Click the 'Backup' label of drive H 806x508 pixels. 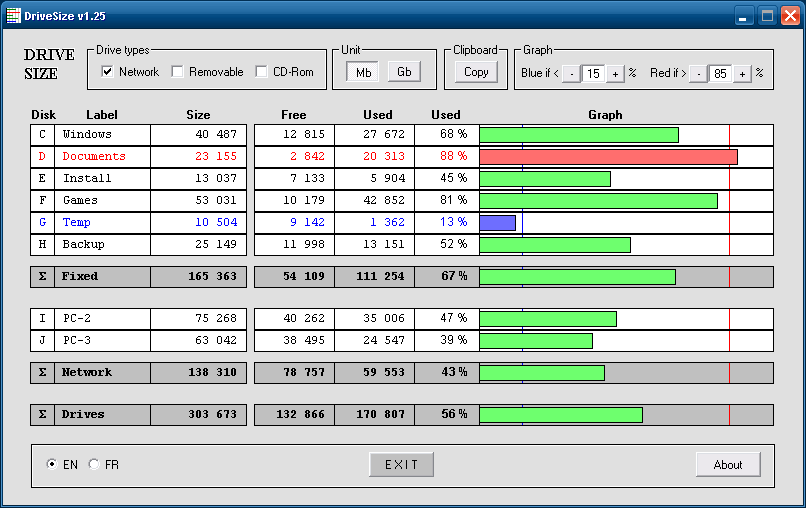pyautogui.click(x=83, y=244)
